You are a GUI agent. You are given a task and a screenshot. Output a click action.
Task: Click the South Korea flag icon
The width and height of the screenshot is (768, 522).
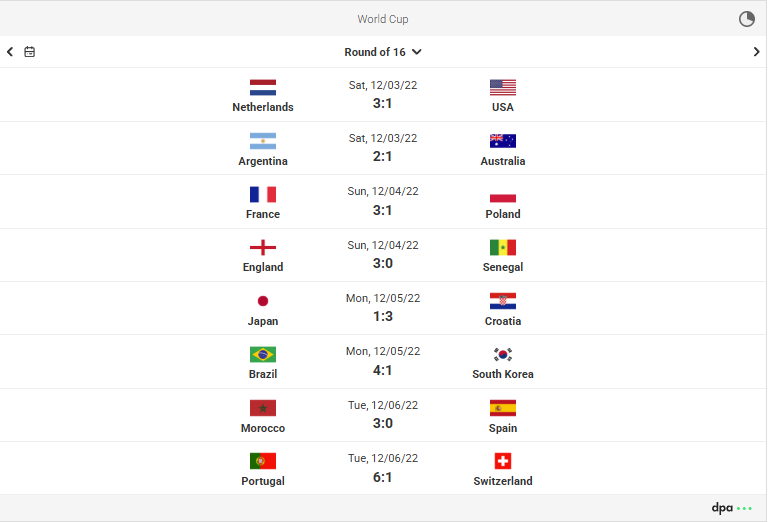point(503,354)
